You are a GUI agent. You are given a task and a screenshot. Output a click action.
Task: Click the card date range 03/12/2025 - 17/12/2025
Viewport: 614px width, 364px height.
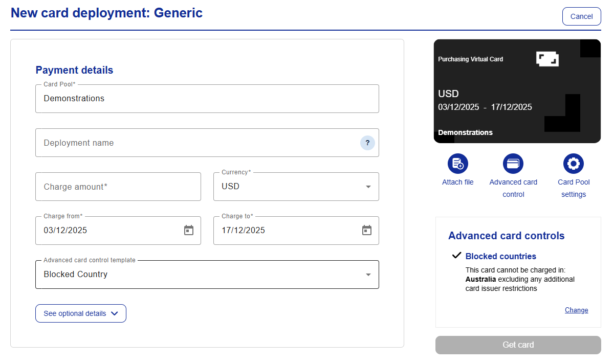pyautogui.click(x=485, y=107)
